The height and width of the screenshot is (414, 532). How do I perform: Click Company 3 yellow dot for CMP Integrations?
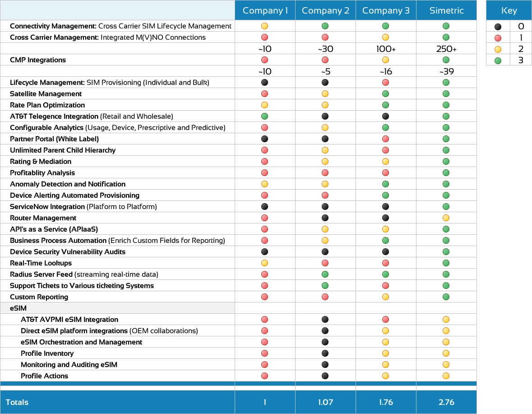tap(385, 60)
